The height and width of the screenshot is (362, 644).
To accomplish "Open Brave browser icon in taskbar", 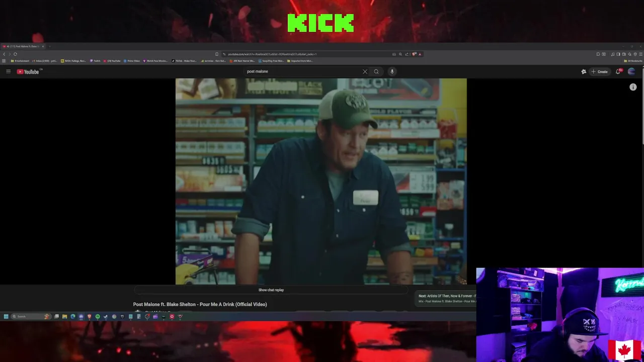I will pyautogui.click(x=89, y=316).
